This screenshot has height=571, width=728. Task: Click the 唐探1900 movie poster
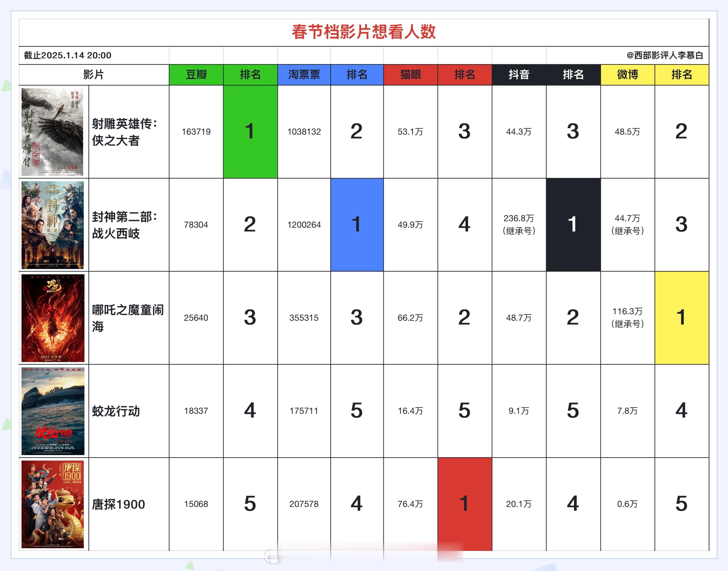pyautogui.click(x=52, y=504)
